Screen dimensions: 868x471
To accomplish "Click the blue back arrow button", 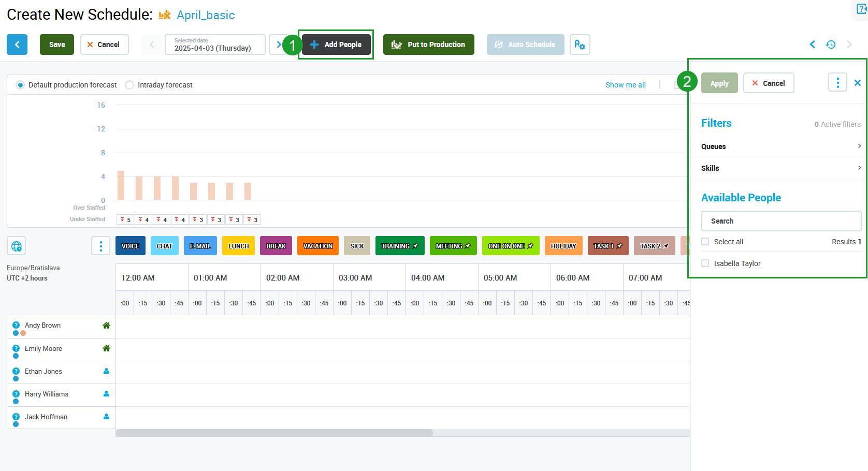I will click(x=17, y=45).
